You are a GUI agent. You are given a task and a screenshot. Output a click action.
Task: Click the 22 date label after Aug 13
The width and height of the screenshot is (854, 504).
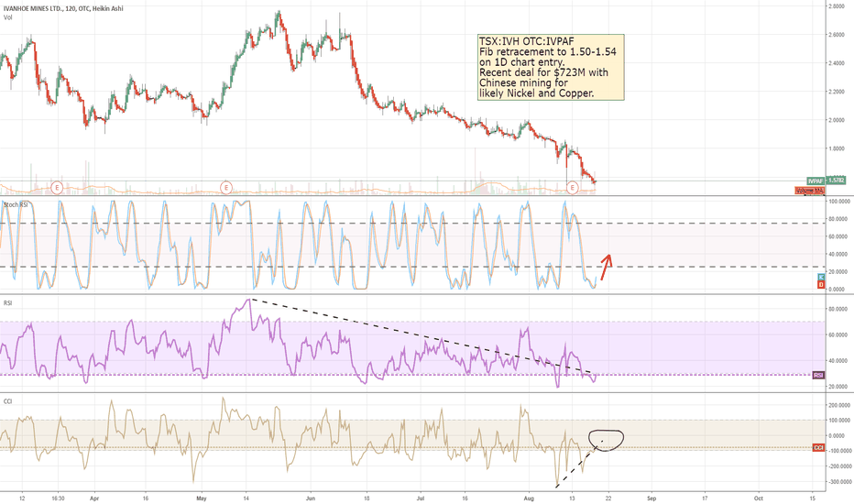pos(608,498)
